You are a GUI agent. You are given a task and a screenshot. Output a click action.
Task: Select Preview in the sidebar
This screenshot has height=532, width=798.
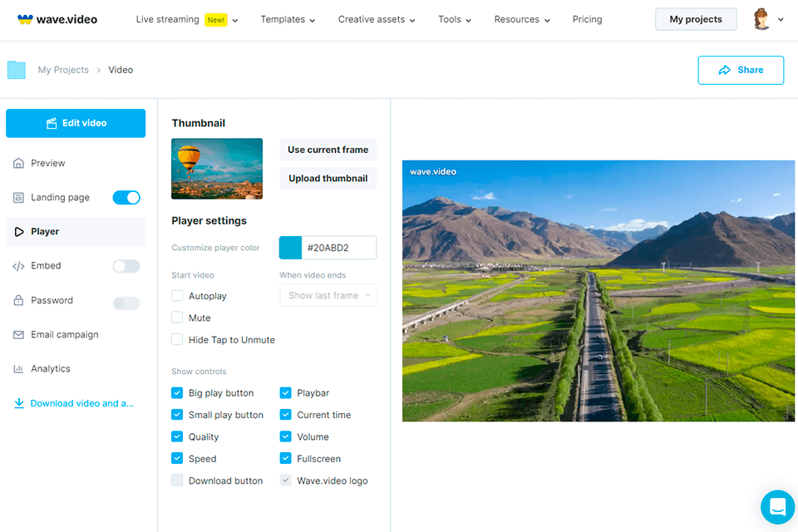click(x=76, y=163)
